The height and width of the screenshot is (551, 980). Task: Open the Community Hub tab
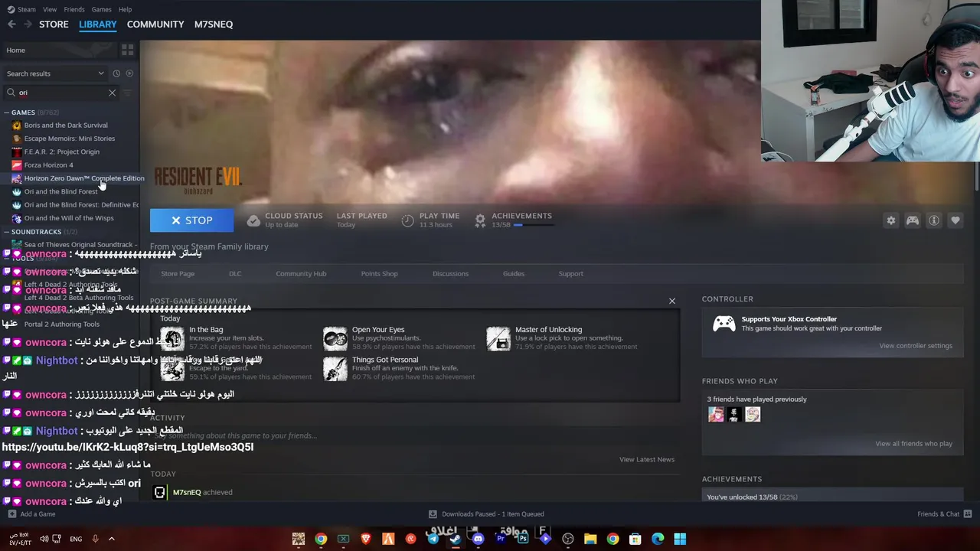coord(301,274)
